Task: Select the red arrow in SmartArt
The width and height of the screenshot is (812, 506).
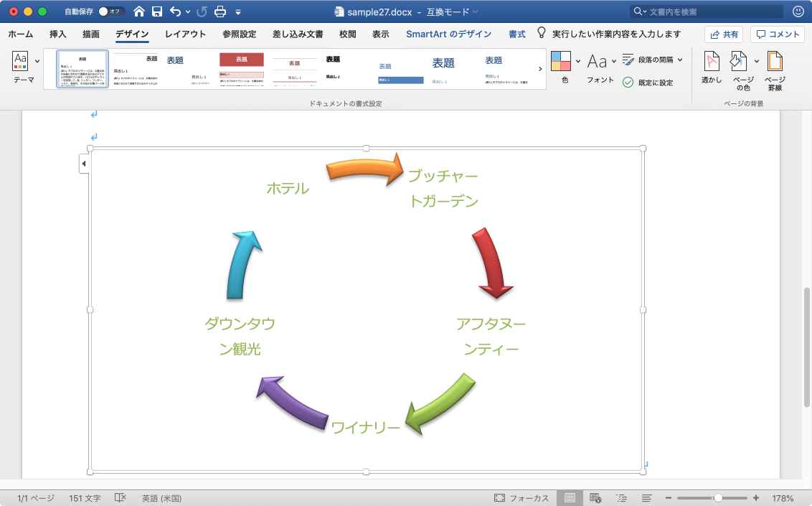Action: click(x=492, y=263)
